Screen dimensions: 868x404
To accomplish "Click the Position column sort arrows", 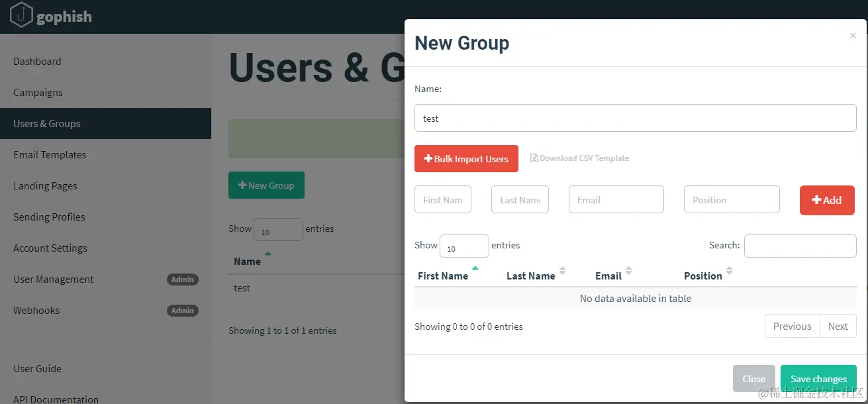I will pyautogui.click(x=729, y=271).
